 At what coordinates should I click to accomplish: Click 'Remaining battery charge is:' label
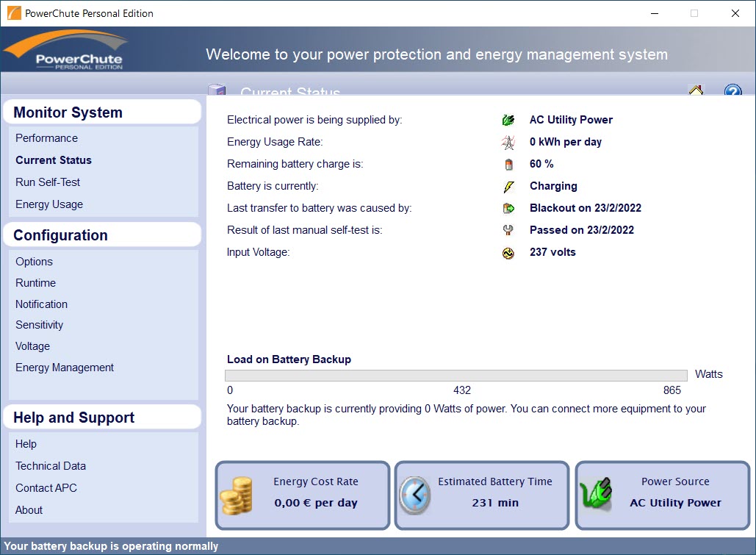coord(295,164)
